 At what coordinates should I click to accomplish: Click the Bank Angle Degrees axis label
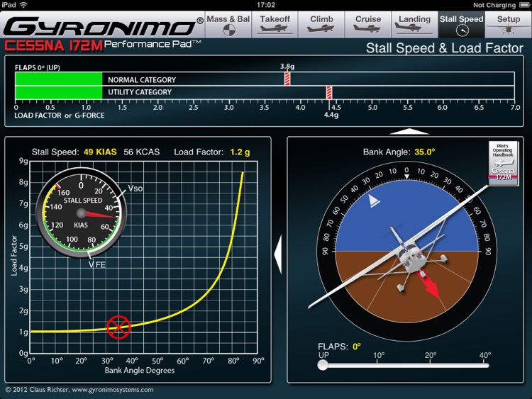click(x=140, y=370)
